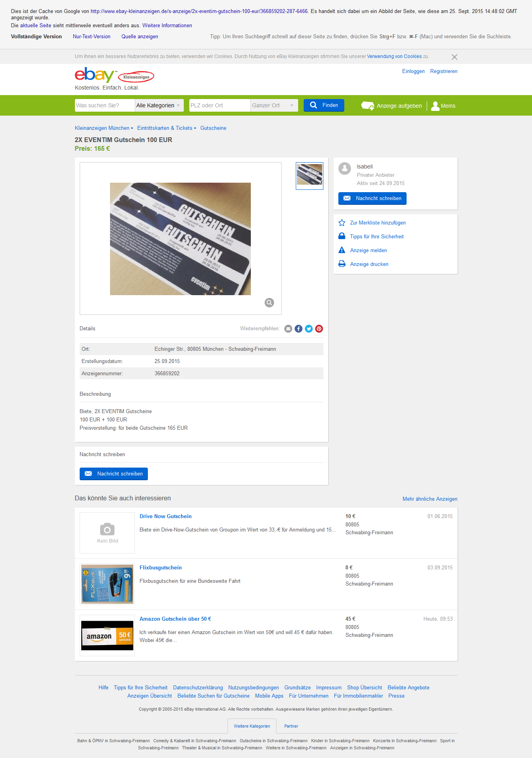Share the listing via email icon
Screen dimensions: 532x758
pyautogui.click(x=288, y=329)
